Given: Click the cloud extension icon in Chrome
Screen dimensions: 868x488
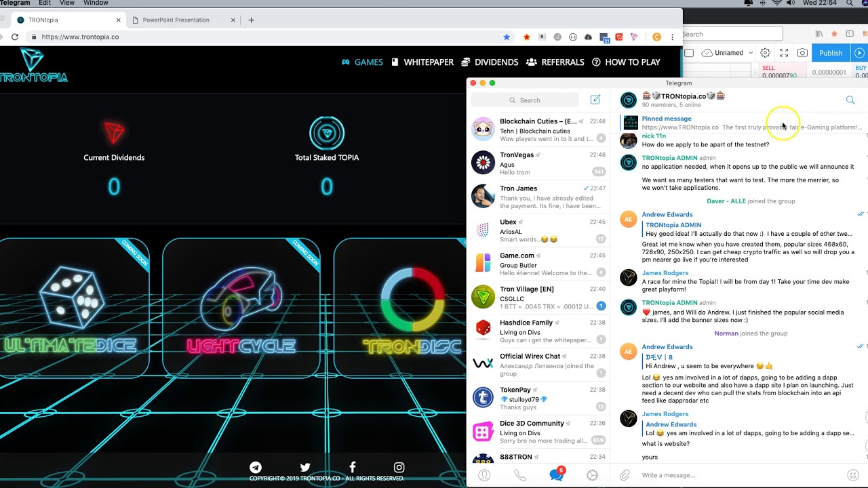Looking at the screenshot, I should click(x=588, y=37).
